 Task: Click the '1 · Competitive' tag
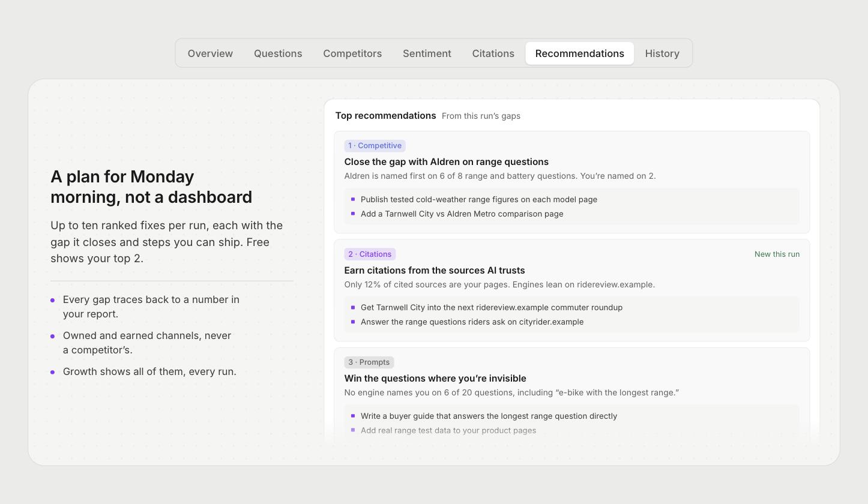(375, 146)
